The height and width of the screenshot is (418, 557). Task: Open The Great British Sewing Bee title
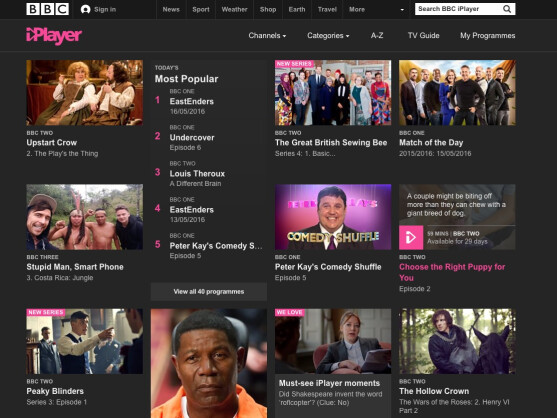coord(331,143)
